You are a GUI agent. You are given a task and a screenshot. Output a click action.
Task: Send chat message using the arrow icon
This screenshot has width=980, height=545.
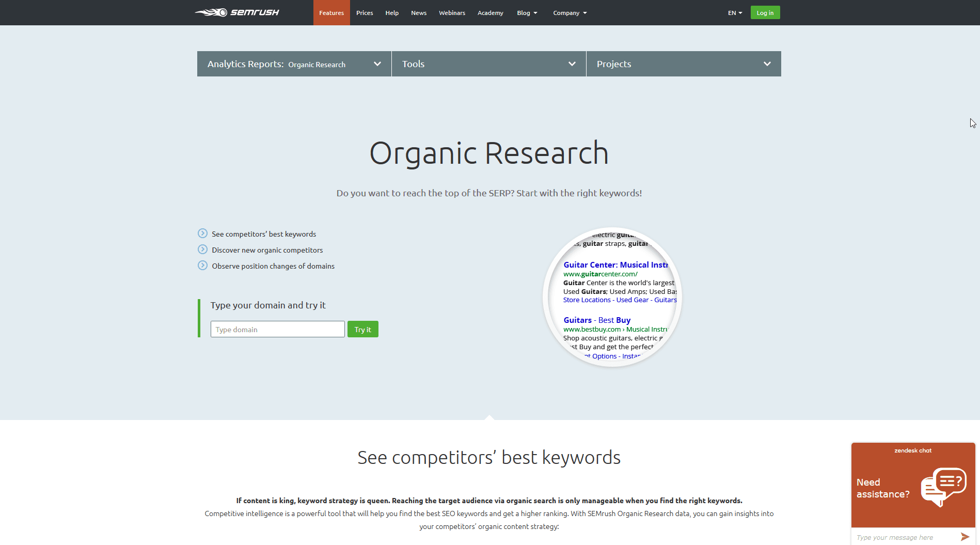point(964,537)
